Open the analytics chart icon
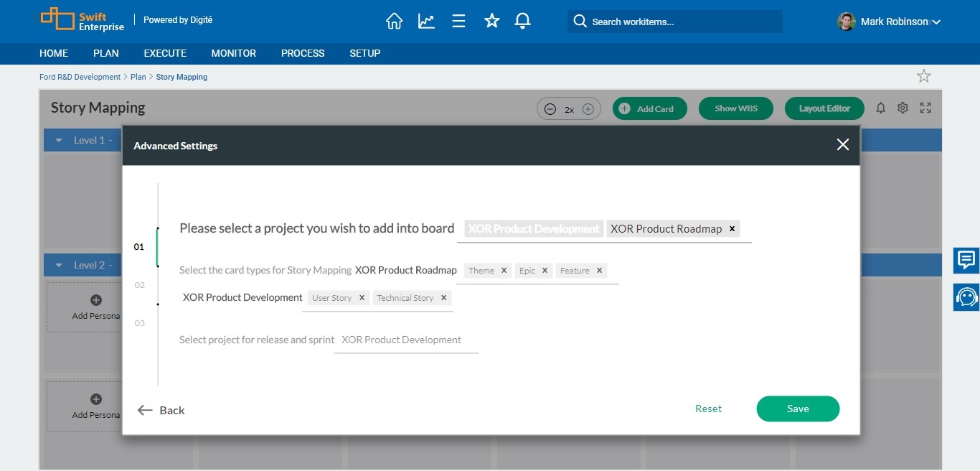 click(x=426, y=22)
